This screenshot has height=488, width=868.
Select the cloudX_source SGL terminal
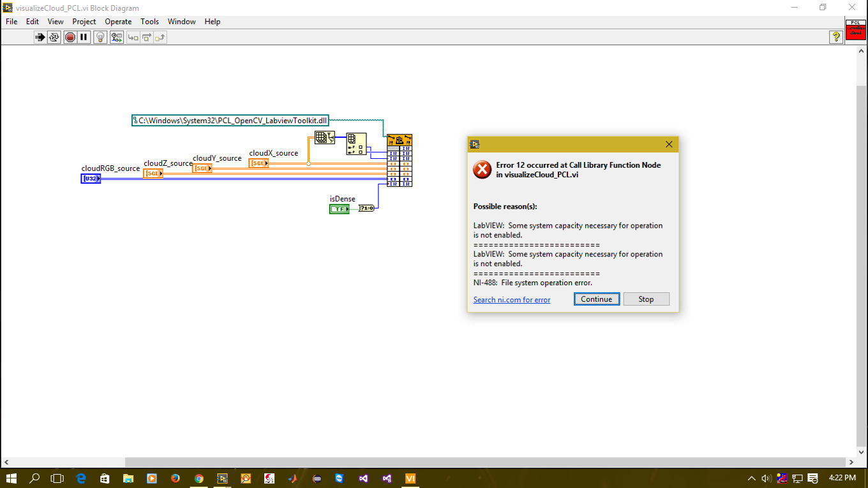[258, 163]
